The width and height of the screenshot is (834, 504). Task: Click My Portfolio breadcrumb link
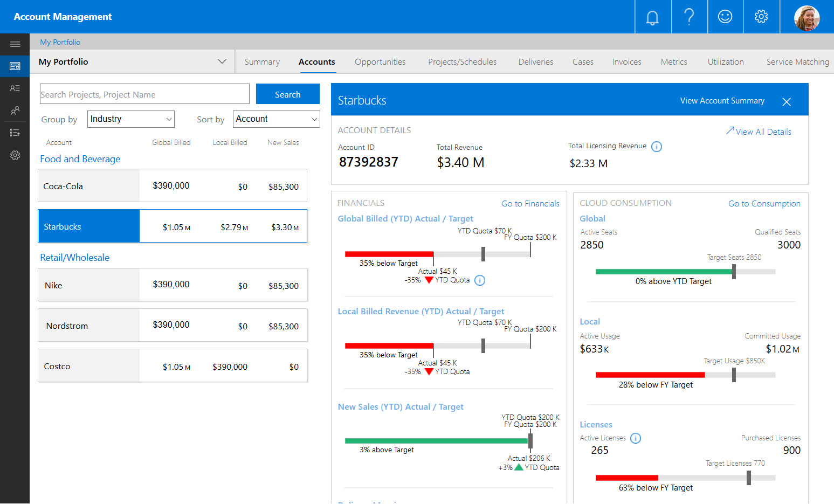(x=60, y=42)
